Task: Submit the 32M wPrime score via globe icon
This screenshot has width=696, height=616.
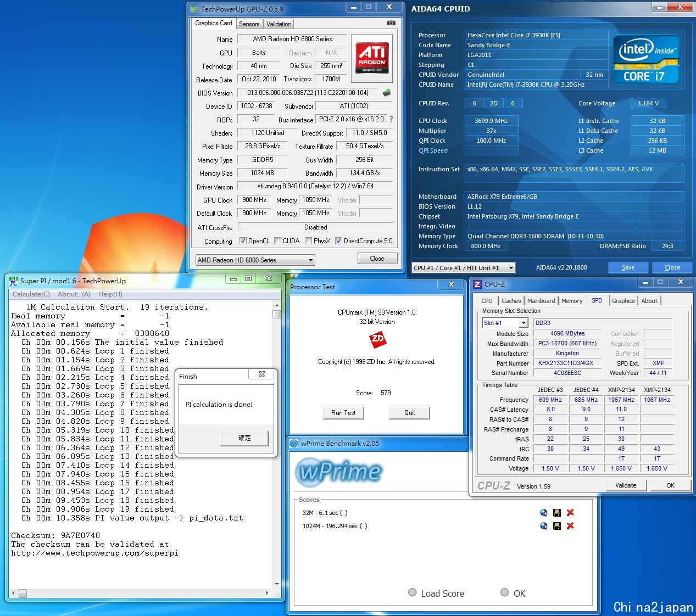Action: (x=544, y=513)
